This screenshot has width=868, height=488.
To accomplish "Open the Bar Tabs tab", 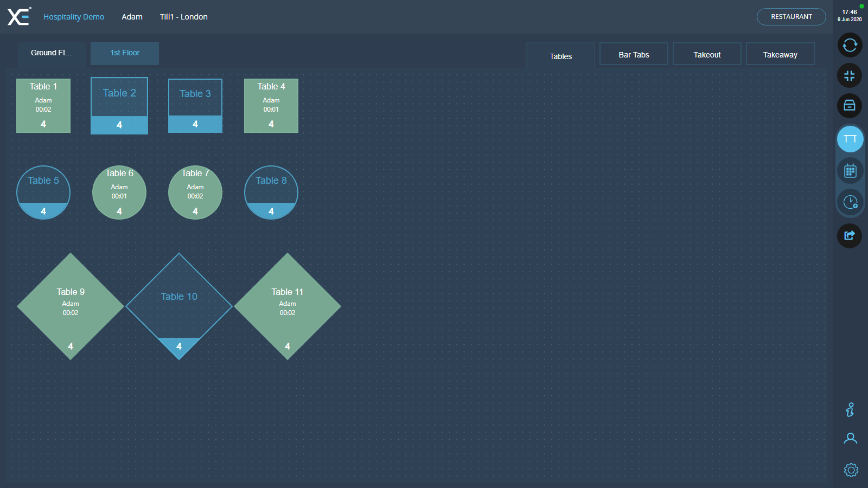I will click(634, 55).
